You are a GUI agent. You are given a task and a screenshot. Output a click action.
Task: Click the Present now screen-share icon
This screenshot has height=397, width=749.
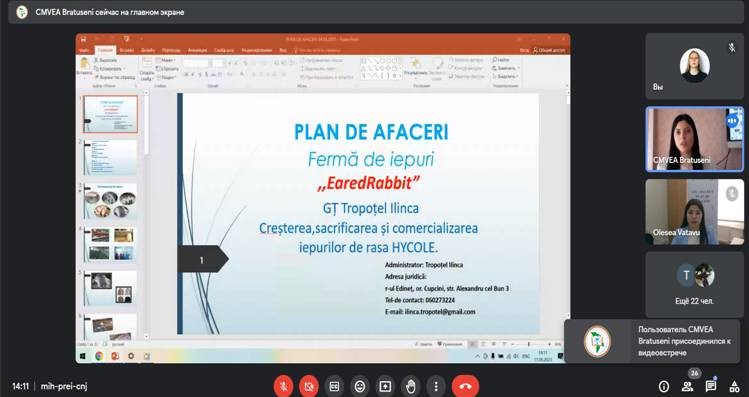coord(385,386)
